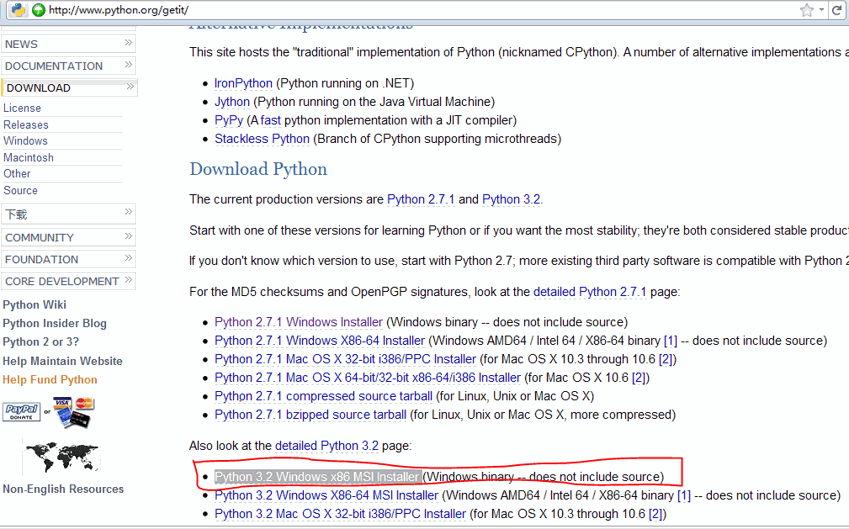Viewport: 849px width, 529px height.
Task: Go to Windows submenu link
Action: tap(25, 141)
